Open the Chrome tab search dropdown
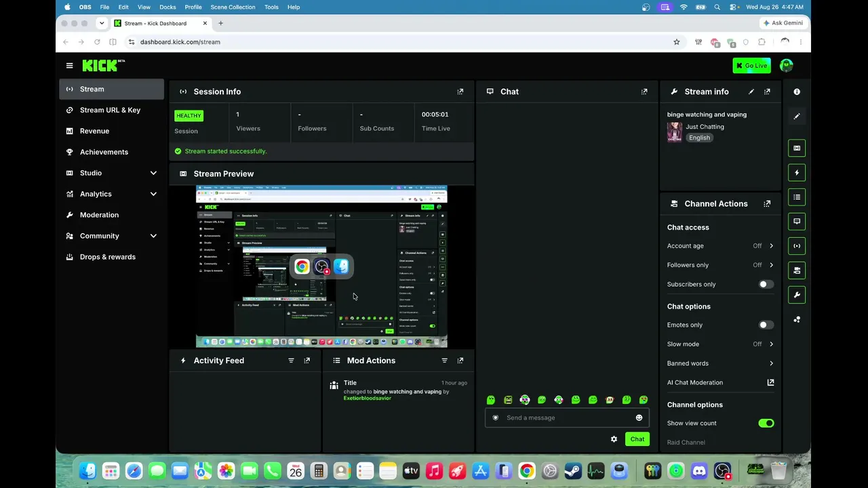The height and width of the screenshot is (488, 868). tap(102, 23)
